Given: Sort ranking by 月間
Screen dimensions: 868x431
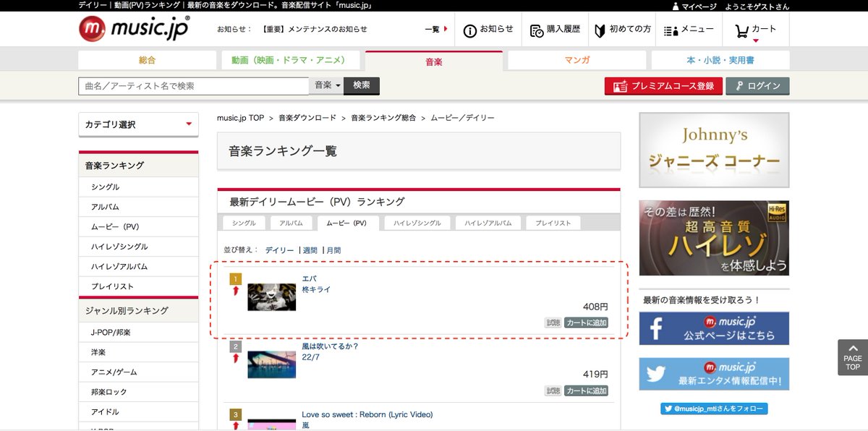Looking at the screenshot, I should pyautogui.click(x=333, y=250).
